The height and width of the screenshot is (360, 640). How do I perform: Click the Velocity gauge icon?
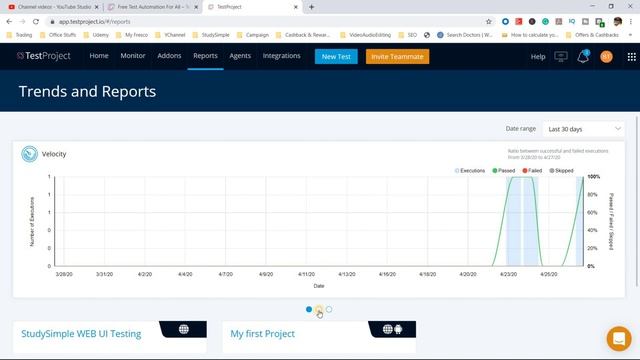29,154
